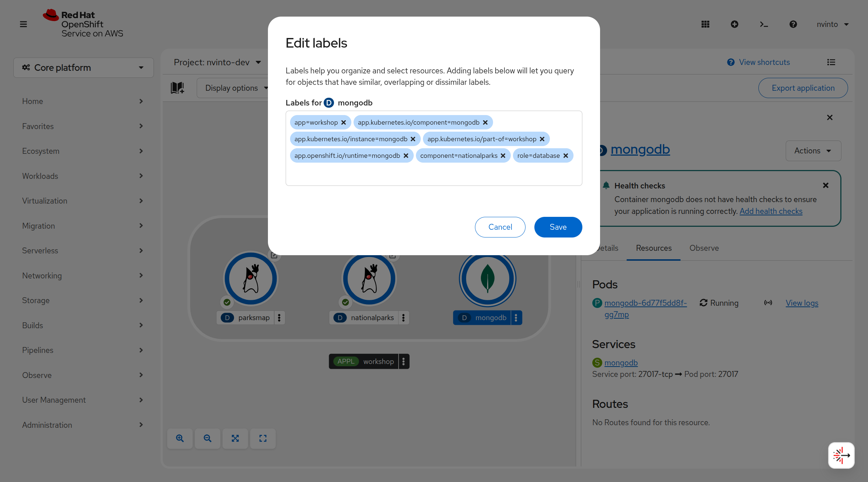Open the Core platform perspective switcher
The height and width of the screenshot is (482, 868).
tap(83, 67)
